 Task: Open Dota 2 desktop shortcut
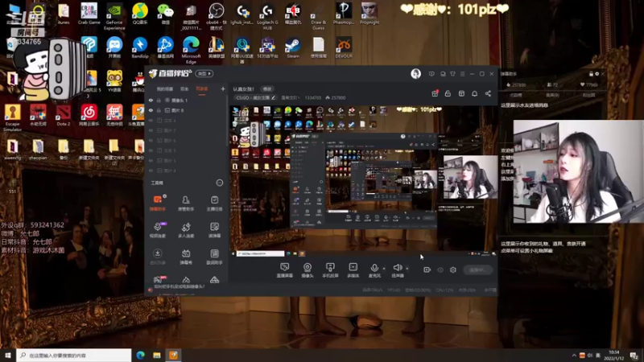(64, 115)
